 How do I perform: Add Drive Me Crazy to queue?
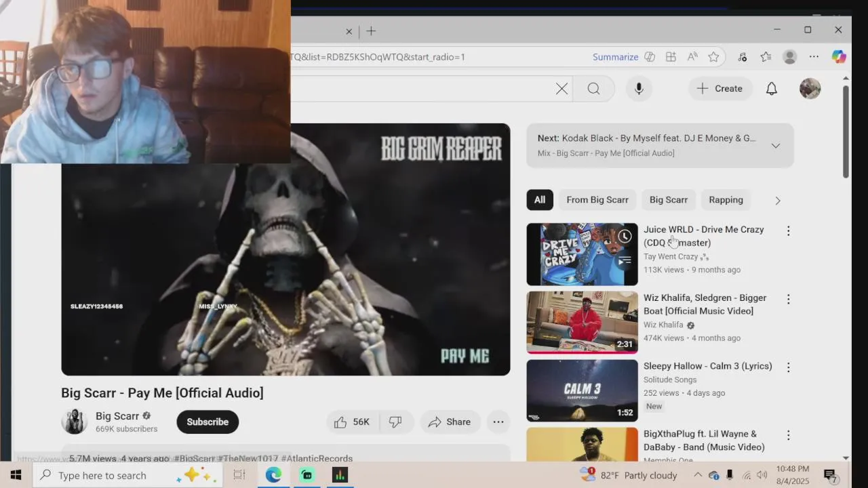coord(625,260)
